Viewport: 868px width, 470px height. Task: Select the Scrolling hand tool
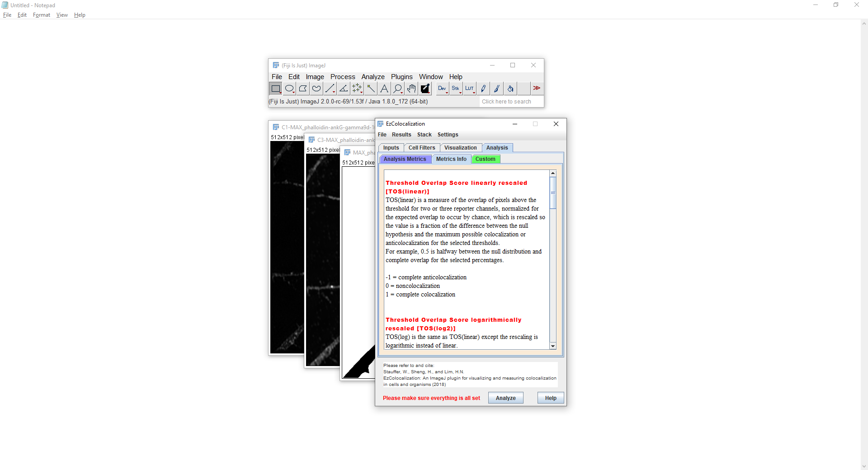(x=411, y=89)
